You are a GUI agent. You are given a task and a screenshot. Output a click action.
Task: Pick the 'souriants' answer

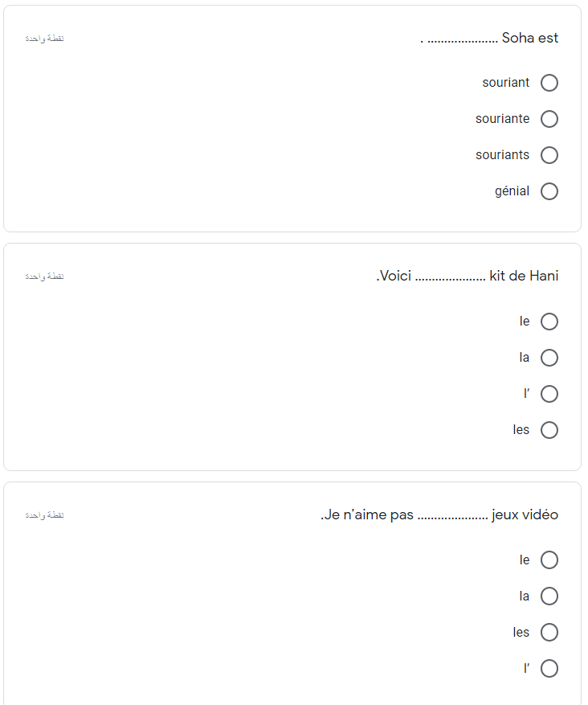click(549, 155)
